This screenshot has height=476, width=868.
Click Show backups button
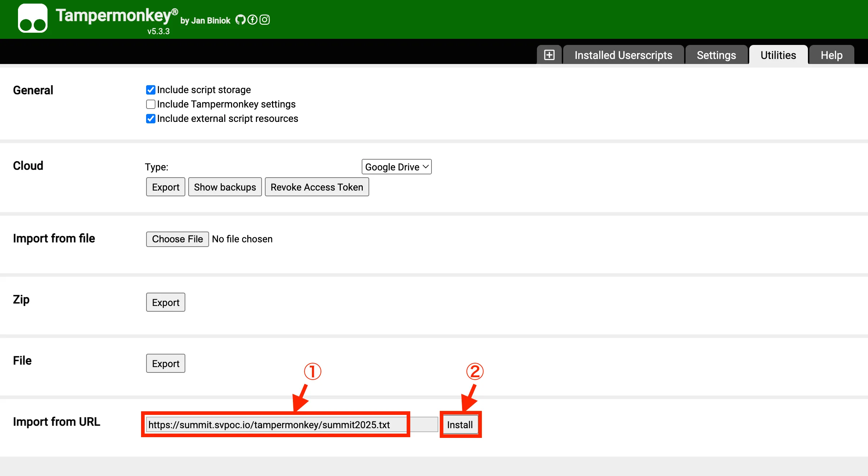pyautogui.click(x=225, y=187)
